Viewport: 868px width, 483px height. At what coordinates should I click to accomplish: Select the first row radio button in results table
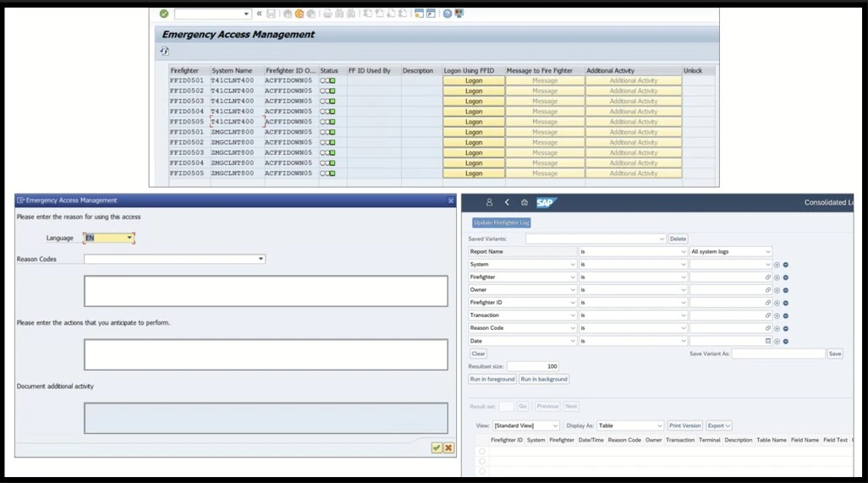[x=483, y=452]
